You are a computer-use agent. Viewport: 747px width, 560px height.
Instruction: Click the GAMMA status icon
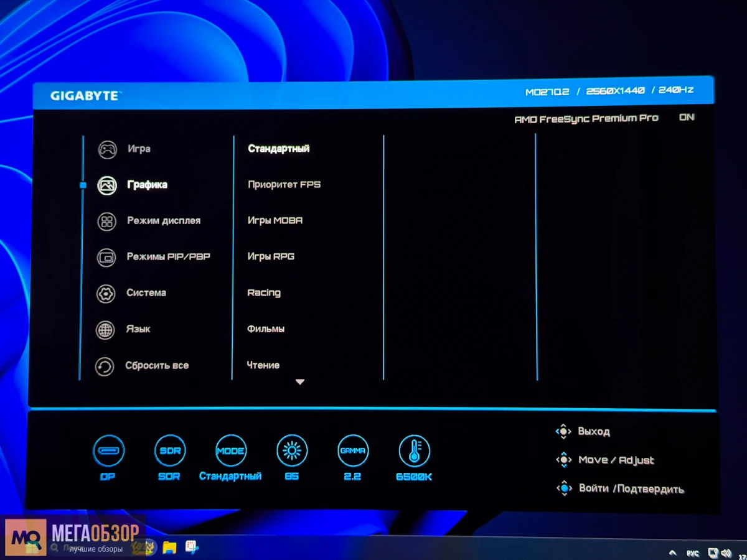(353, 451)
